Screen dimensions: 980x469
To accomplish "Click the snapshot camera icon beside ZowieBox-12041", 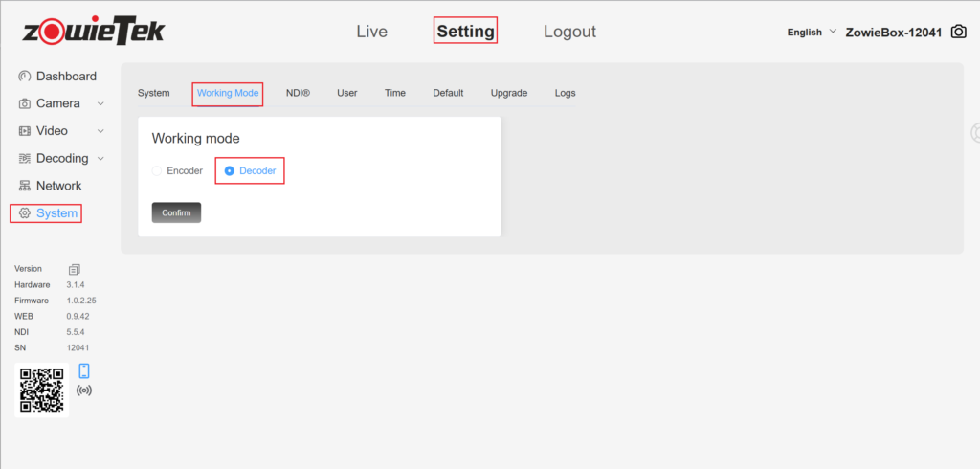I will coord(959,32).
